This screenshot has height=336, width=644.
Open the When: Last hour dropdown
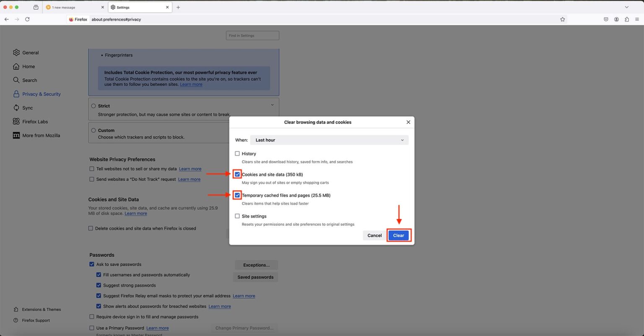click(329, 140)
